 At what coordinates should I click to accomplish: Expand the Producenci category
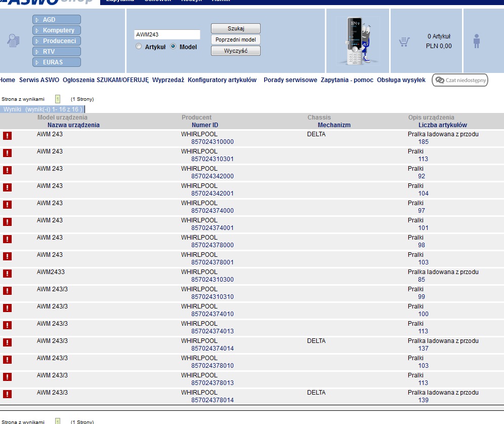(x=57, y=41)
